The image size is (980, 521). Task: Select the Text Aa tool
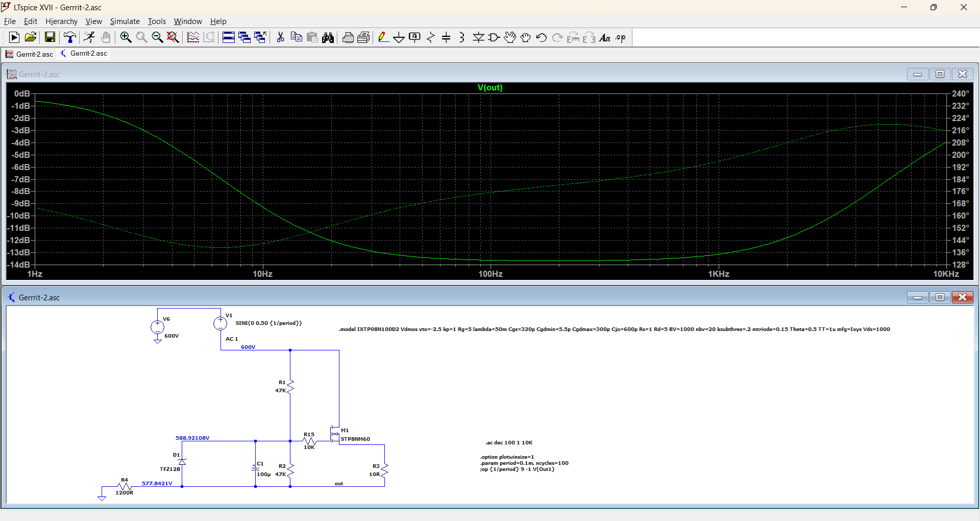[x=605, y=37]
